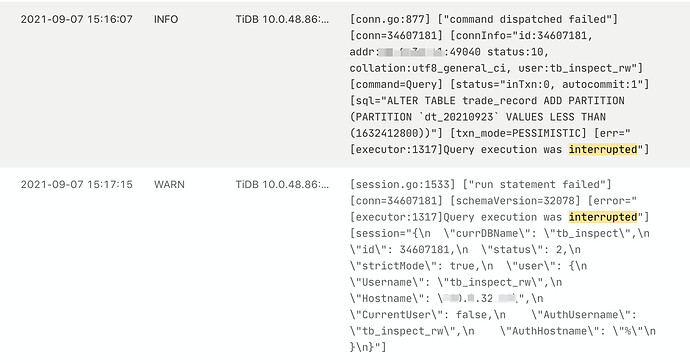
Task: Click the 2021-09-07 15:17:15 timestamp
Action: [x=77, y=184]
